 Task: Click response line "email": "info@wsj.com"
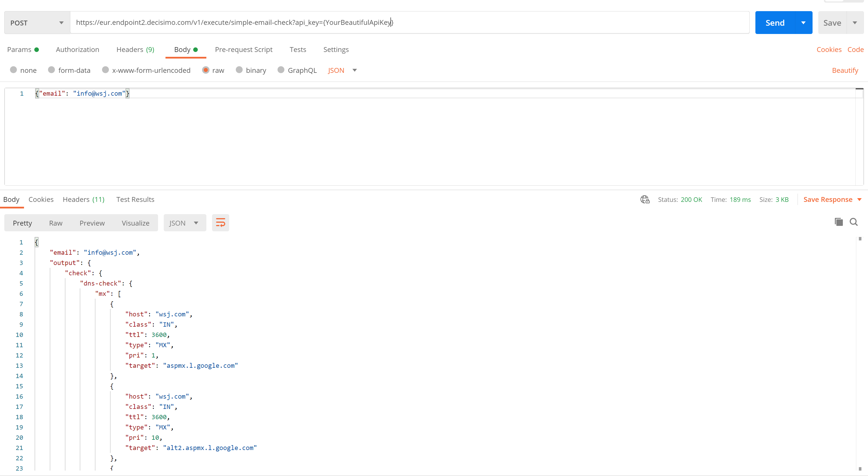point(95,253)
